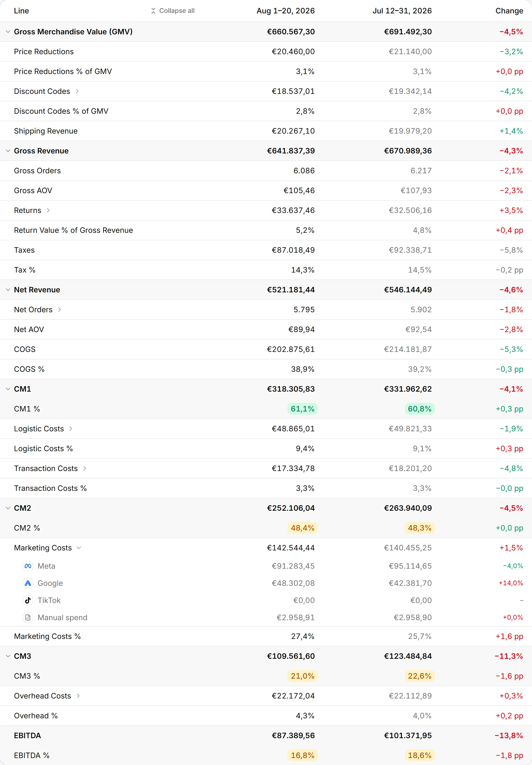The height and width of the screenshot is (765, 532).
Task: Click Google change value +14,0%
Action: point(511,583)
